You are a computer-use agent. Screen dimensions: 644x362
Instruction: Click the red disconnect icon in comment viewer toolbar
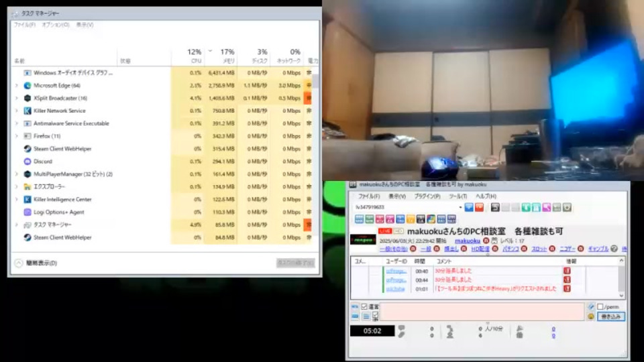(x=479, y=207)
